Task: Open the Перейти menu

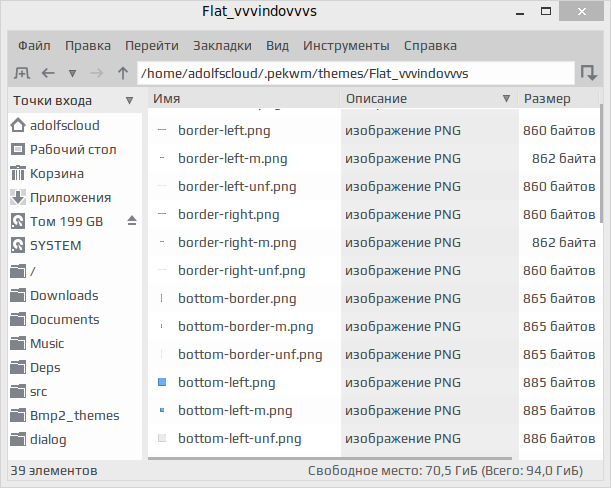Action: point(152,46)
